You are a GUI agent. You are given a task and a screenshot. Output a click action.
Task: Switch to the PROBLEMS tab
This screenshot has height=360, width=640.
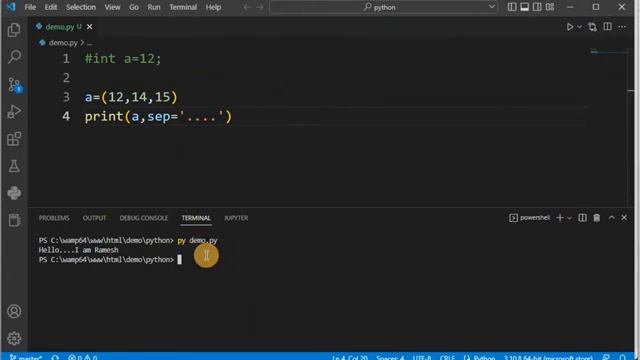coord(54,218)
